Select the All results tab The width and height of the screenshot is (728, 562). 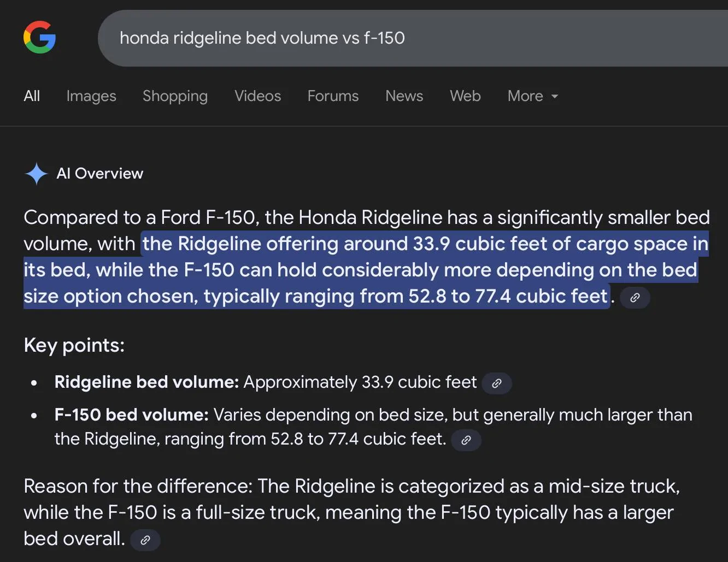[x=32, y=96]
